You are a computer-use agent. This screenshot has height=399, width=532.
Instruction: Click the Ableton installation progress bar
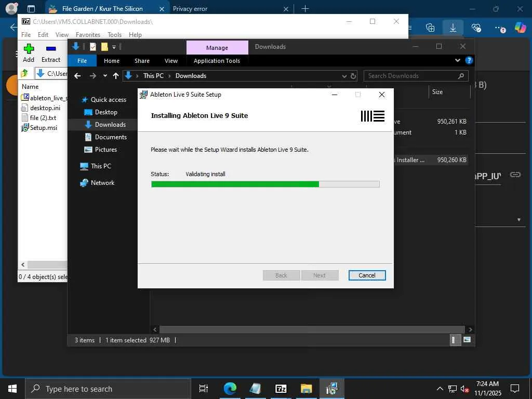pos(265,184)
